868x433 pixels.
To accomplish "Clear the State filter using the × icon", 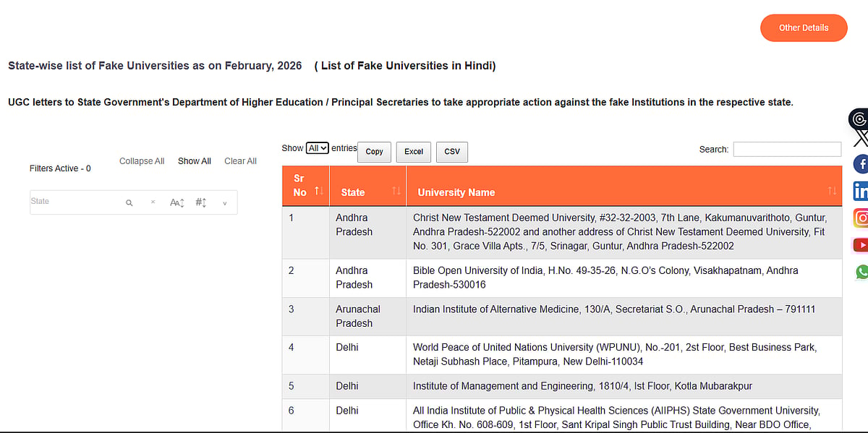I will [153, 202].
